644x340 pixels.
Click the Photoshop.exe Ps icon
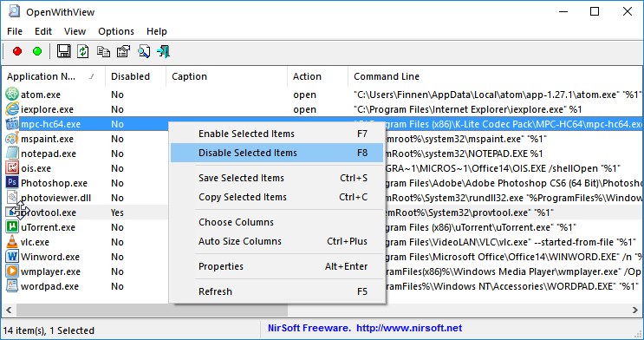(12, 183)
